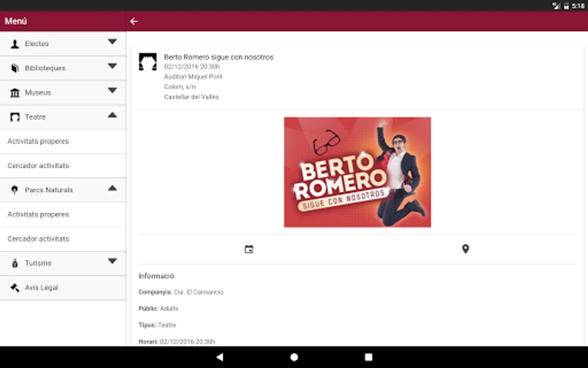Screen dimensions: 588x368
Task: Select the Museus building icon
Action: coord(15,93)
